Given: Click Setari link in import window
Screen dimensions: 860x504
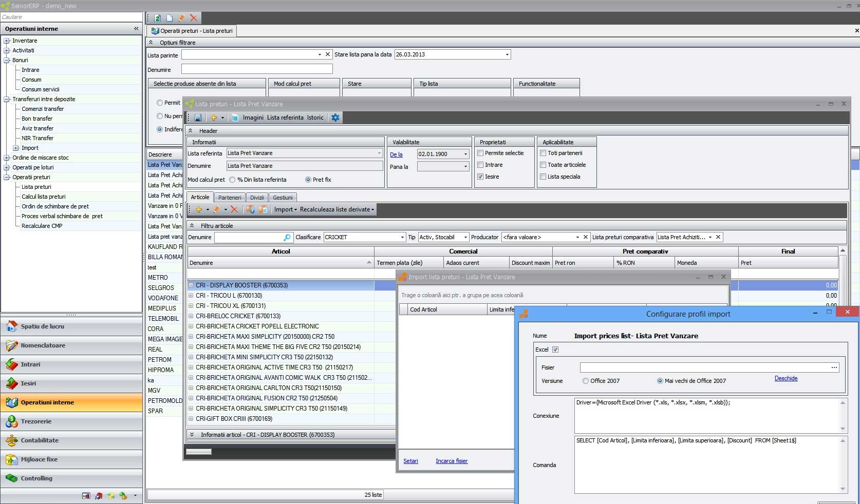Looking at the screenshot, I should (x=410, y=461).
